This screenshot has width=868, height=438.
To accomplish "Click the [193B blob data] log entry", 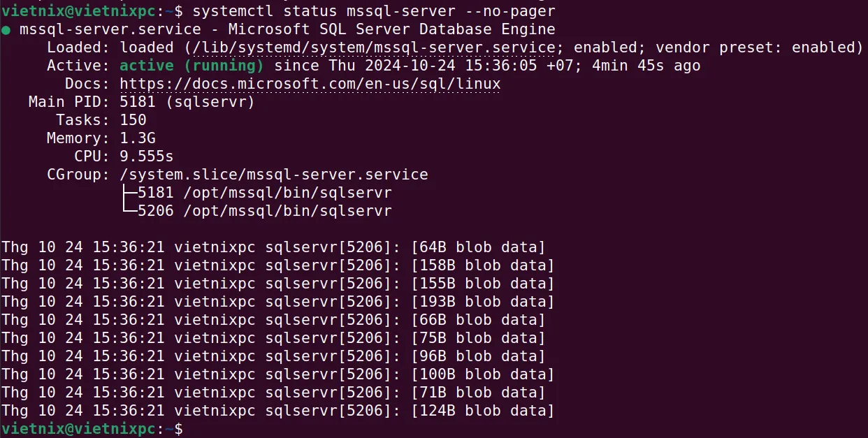I will coord(482,302).
